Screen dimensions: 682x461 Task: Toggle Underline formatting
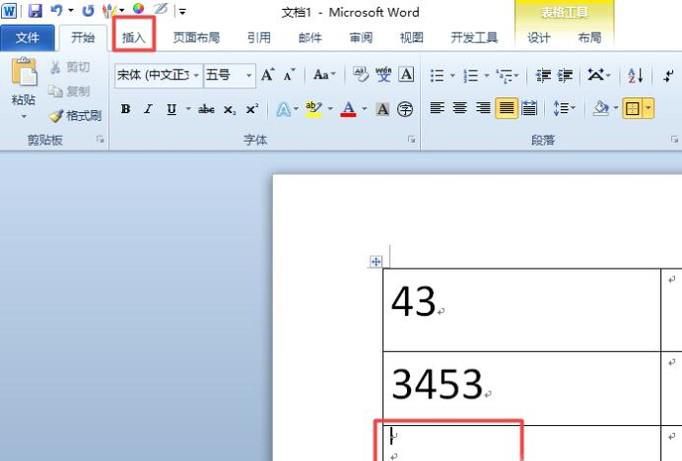171,109
